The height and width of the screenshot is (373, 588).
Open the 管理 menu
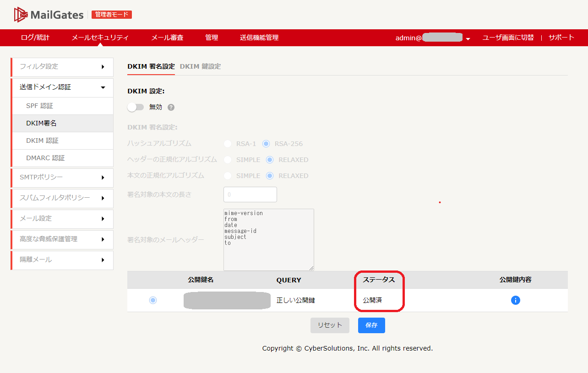[x=212, y=38]
